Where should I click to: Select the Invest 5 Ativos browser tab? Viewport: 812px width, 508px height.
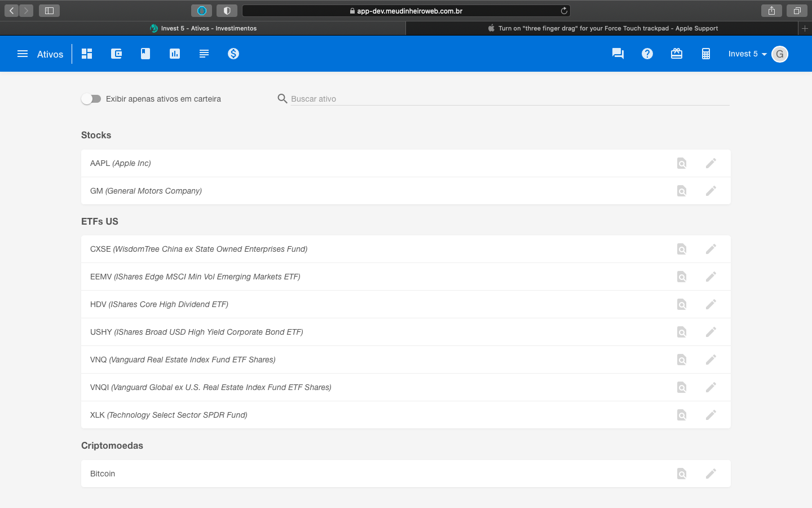(203, 28)
